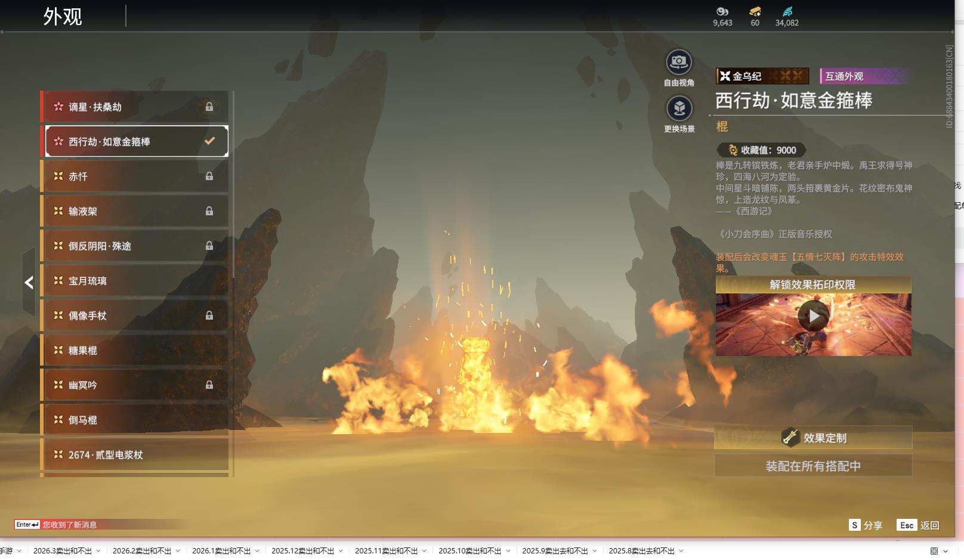Image resolution: width=964 pixels, height=560 pixels.
Task: Switch to the 2026.1卖出和不出 sheet tab
Action: [x=221, y=551]
